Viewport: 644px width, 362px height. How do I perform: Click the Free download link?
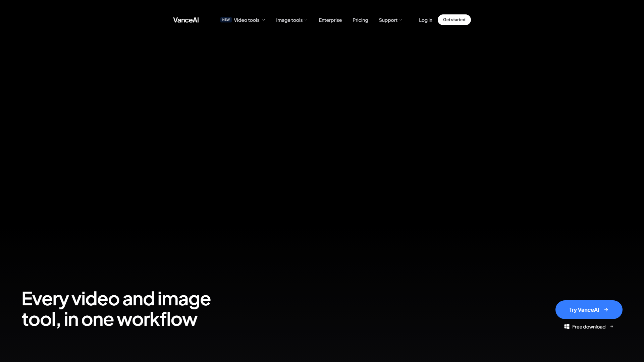(x=589, y=327)
